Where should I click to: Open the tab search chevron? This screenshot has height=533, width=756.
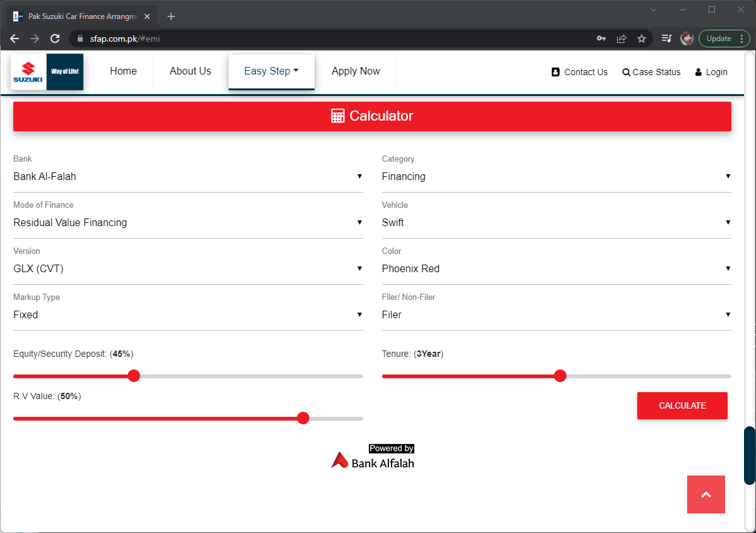(654, 9)
